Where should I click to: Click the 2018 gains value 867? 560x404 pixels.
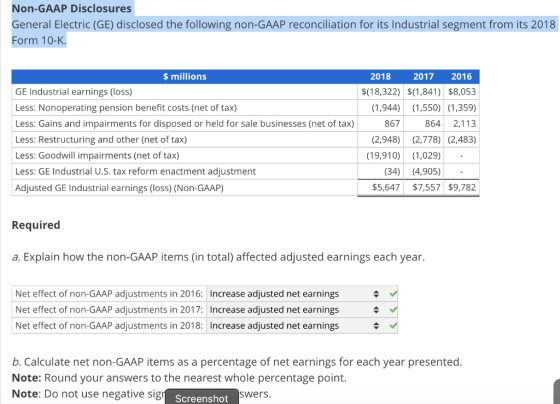click(392, 124)
